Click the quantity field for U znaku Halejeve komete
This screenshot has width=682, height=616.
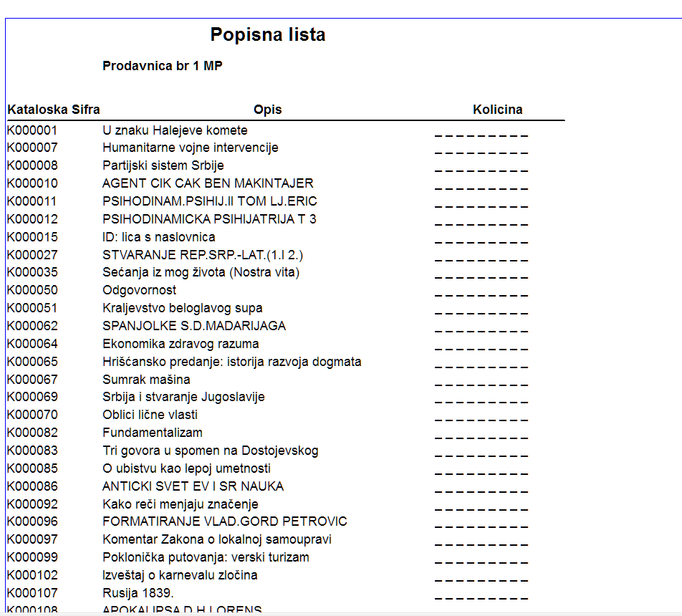[481, 133]
